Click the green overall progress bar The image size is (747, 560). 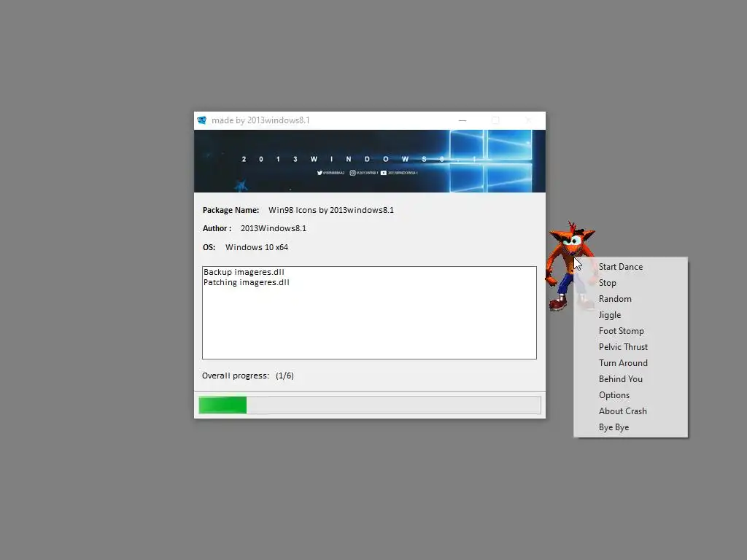370,405
